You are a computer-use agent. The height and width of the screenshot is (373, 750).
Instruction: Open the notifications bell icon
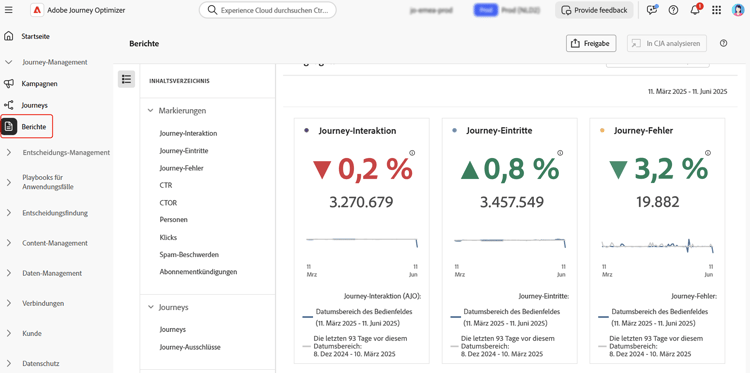(x=695, y=10)
